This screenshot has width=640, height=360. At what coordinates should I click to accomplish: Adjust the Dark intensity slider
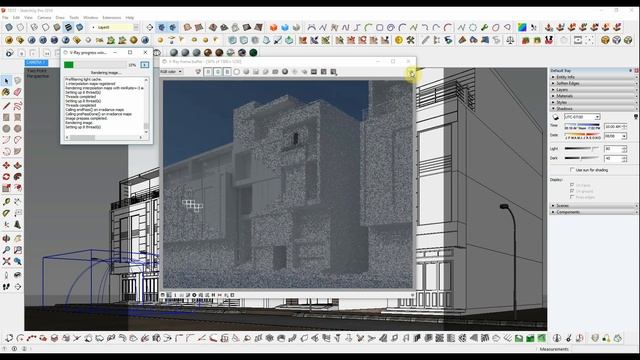pyautogui.click(x=582, y=158)
